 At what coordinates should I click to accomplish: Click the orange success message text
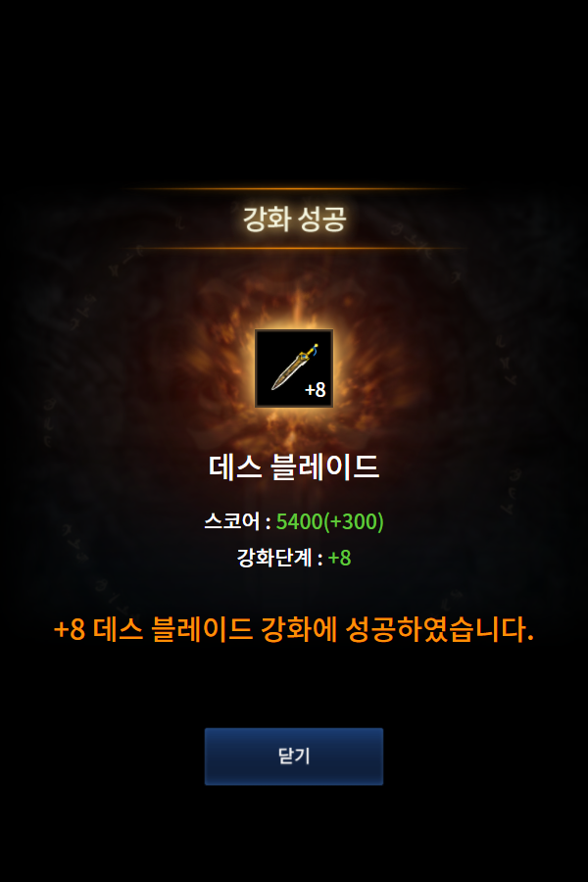(x=294, y=629)
